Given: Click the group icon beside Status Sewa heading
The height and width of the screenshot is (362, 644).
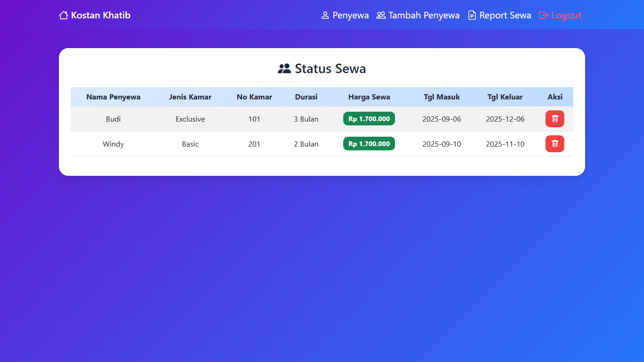Looking at the screenshot, I should [x=284, y=69].
